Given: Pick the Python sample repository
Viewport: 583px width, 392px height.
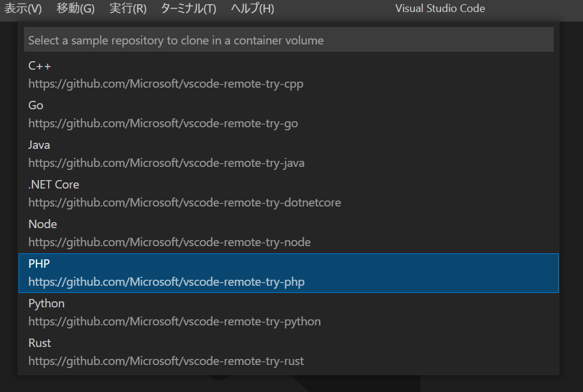Looking at the screenshot, I should pyautogui.click(x=289, y=312).
